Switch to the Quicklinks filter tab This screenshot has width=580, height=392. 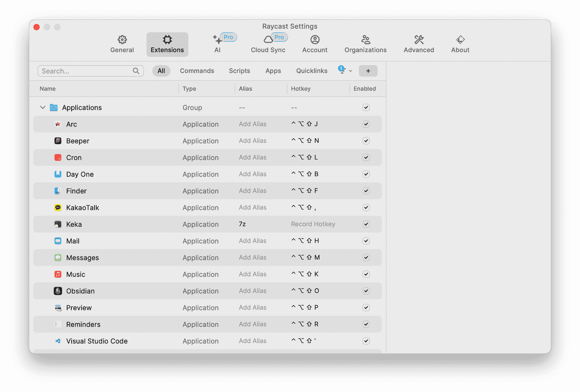pyautogui.click(x=312, y=71)
